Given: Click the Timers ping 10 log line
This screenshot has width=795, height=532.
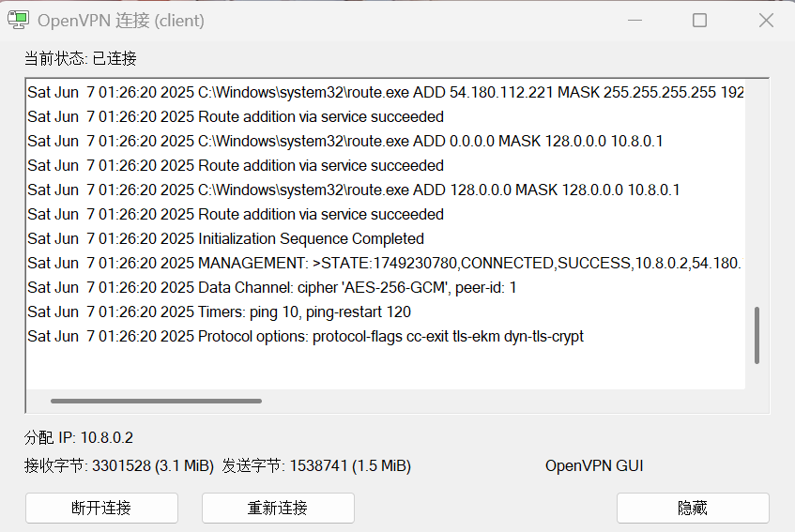Looking at the screenshot, I should (219, 312).
